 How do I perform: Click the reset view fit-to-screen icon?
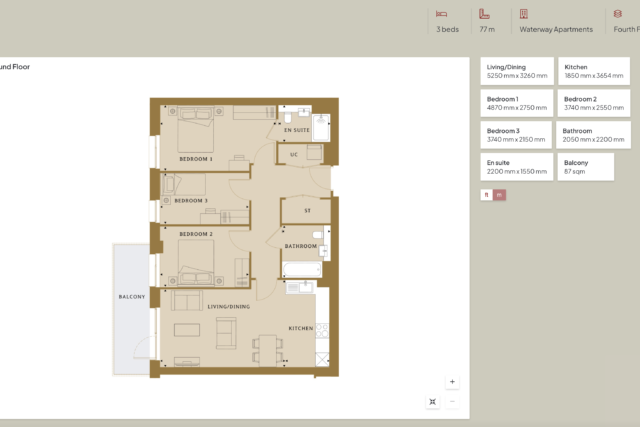[x=433, y=401]
